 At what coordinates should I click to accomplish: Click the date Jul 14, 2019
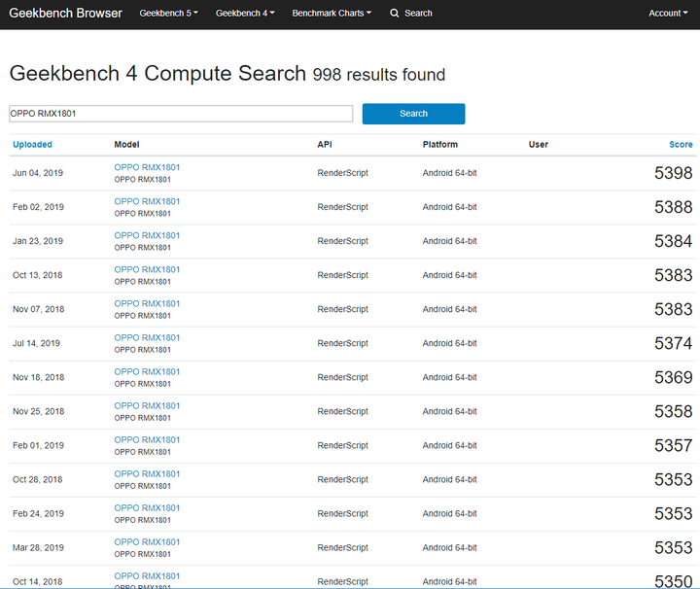pos(36,343)
